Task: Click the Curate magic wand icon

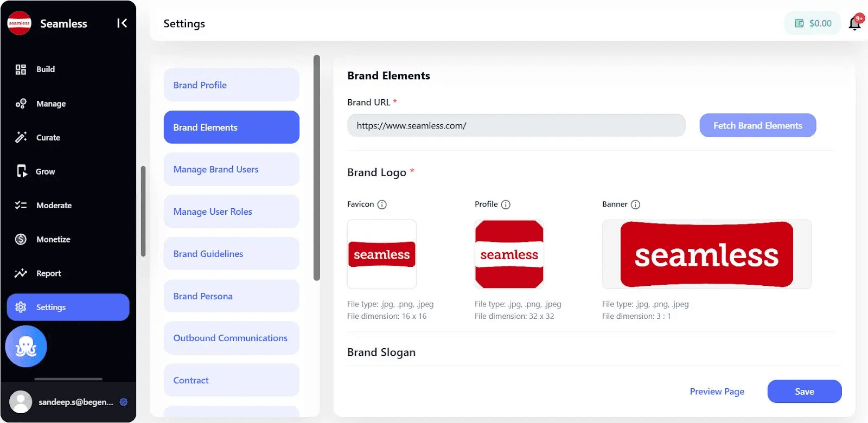Action: [x=21, y=137]
